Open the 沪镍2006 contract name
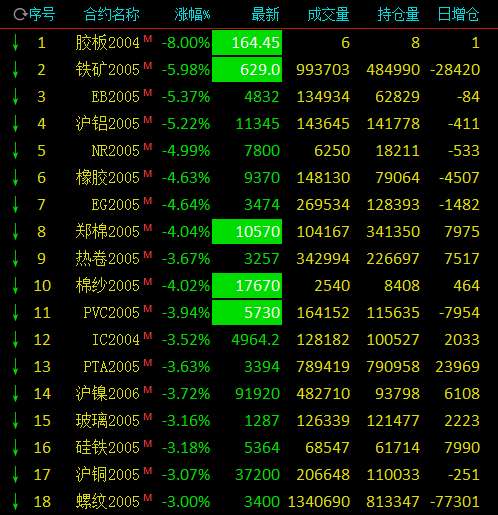This screenshot has height=515, width=498. 107,394
